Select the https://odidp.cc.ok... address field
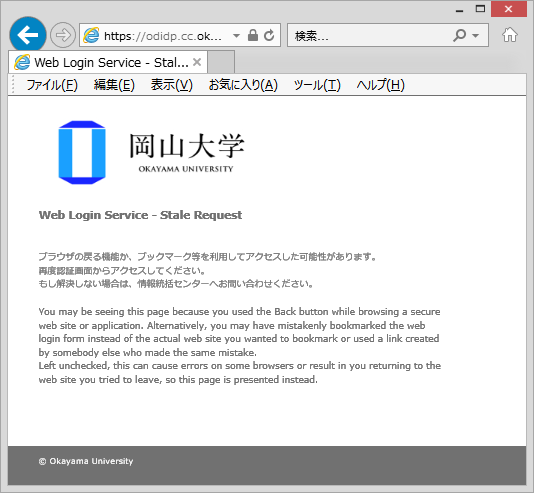534x493 pixels. [163, 35]
